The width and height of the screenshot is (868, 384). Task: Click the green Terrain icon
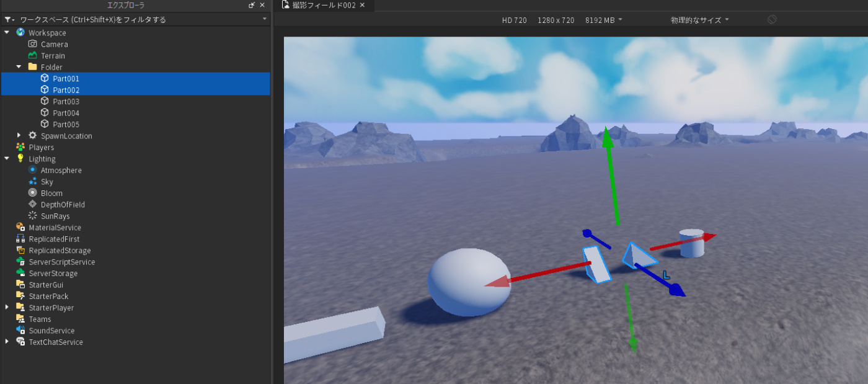tap(33, 55)
